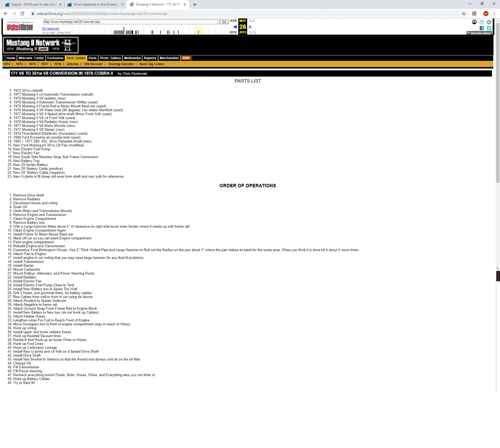Click the Chrome address bar
This screenshot has width=500, height=448.
point(244,13)
